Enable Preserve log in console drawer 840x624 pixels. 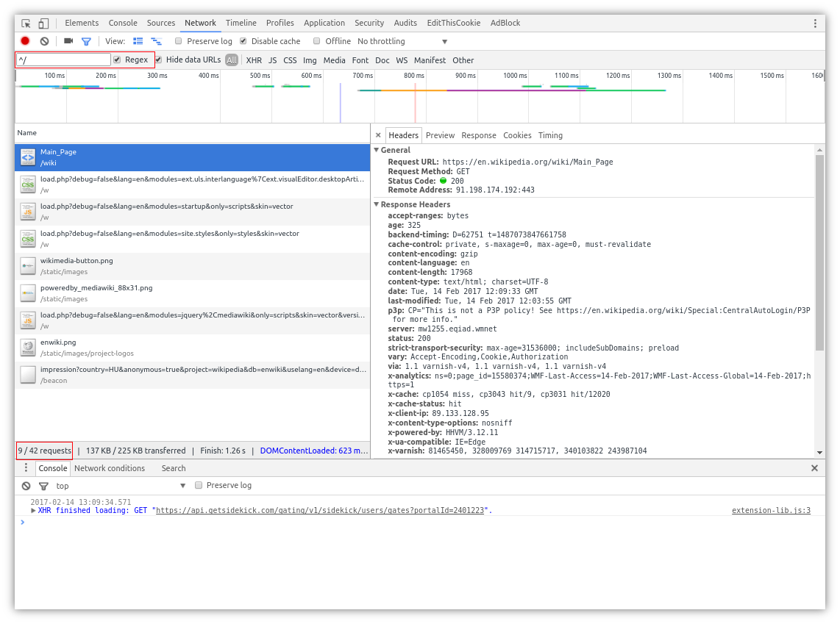click(x=198, y=485)
